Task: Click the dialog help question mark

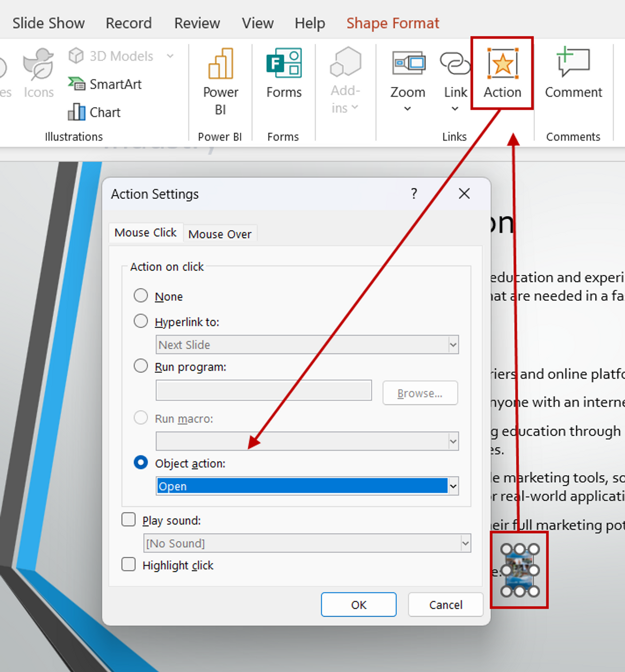Action: 414,194
